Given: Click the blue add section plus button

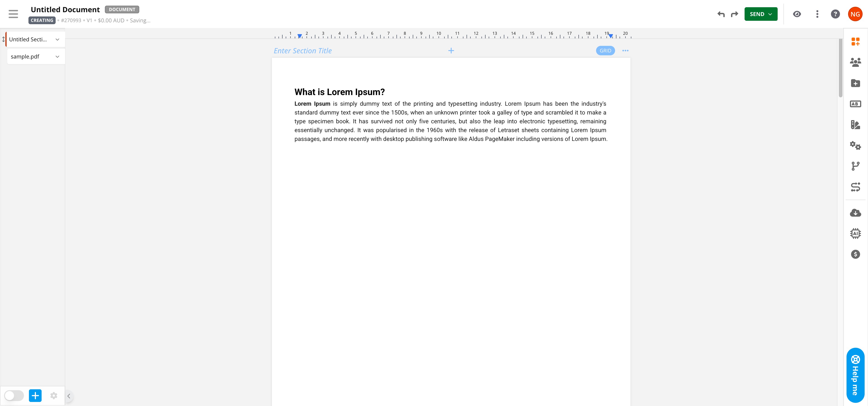Looking at the screenshot, I should coord(35,396).
